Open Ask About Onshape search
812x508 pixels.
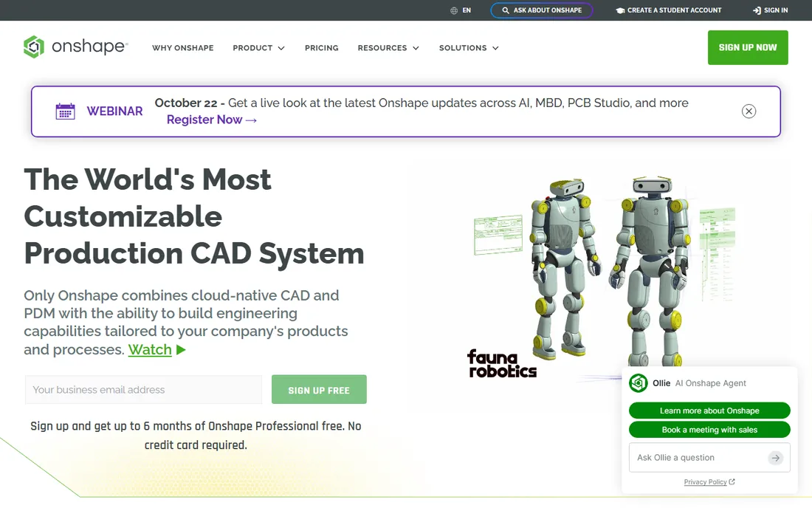point(541,10)
